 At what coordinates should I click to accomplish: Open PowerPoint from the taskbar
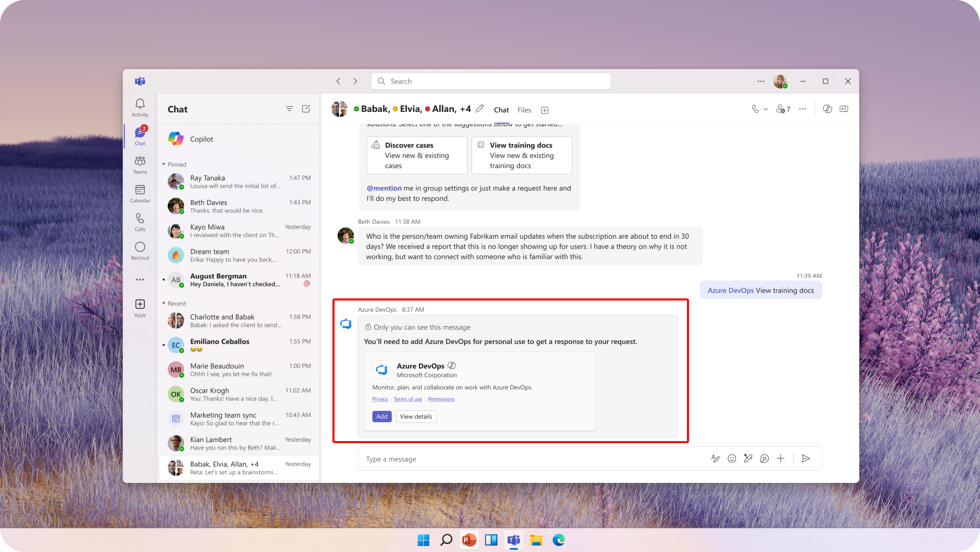[469, 540]
